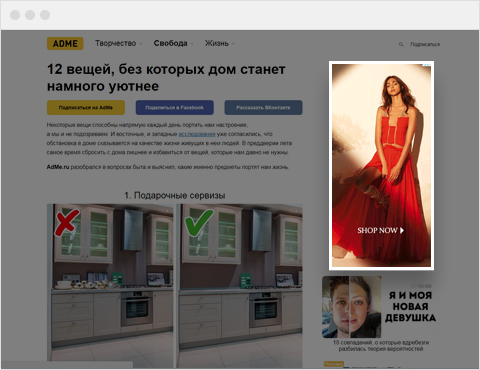Click the third gray window control dot
Viewport: 480px width, 370px height.
click(x=45, y=15)
